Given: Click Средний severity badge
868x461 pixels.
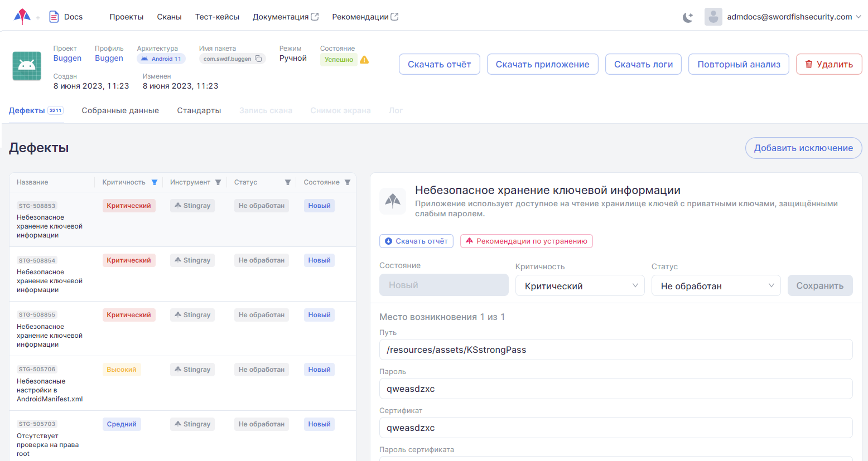Looking at the screenshot, I should tap(122, 424).
